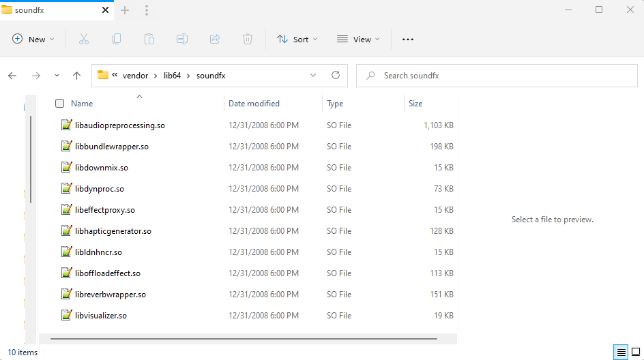Click the Delete trash can icon
Screen dimensions: 644x360
coord(247,39)
